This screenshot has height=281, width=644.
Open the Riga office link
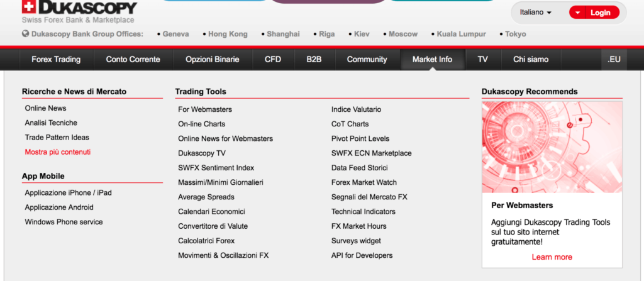pos(327,34)
